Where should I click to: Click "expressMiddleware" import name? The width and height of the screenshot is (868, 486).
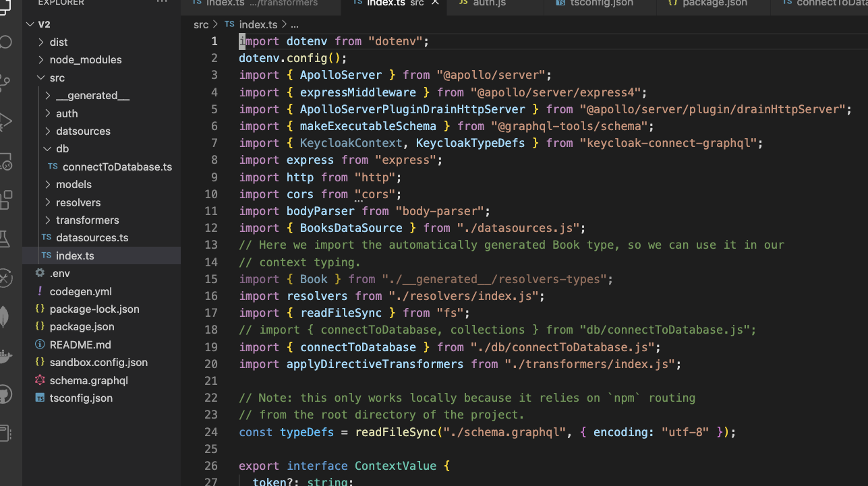pos(358,92)
